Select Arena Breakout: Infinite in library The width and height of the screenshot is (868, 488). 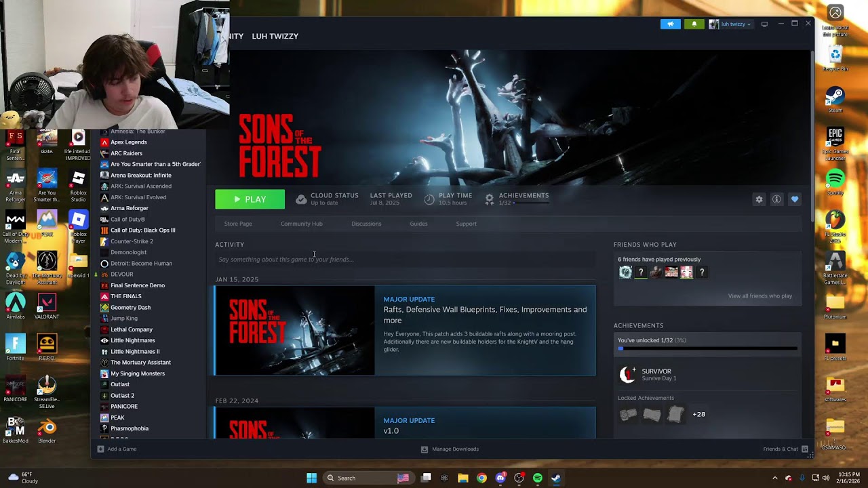click(141, 175)
